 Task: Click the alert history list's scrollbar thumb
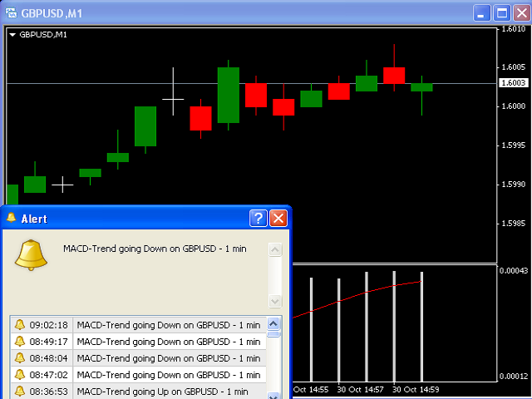[x=273, y=334]
